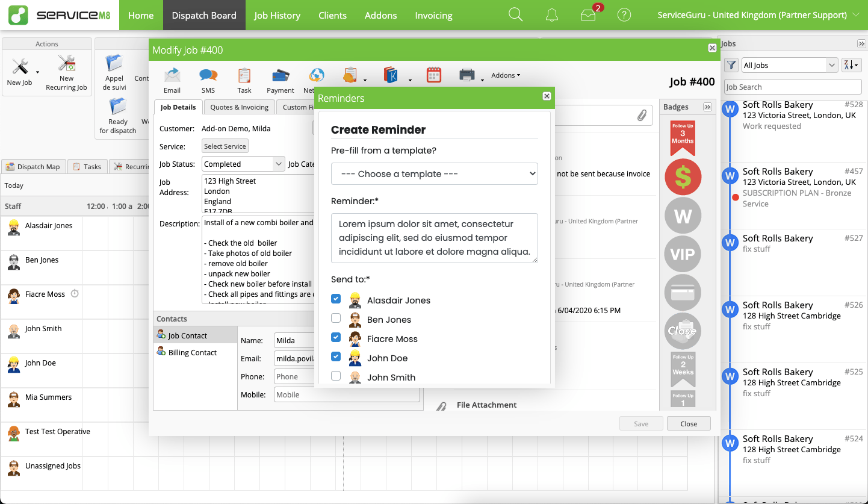This screenshot has width=868, height=504.
Task: Open the Dispatch Map tab
Action: click(34, 167)
